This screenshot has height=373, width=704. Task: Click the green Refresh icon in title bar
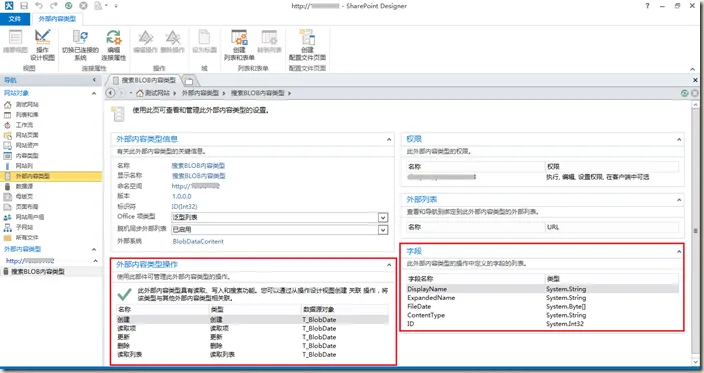point(68,6)
